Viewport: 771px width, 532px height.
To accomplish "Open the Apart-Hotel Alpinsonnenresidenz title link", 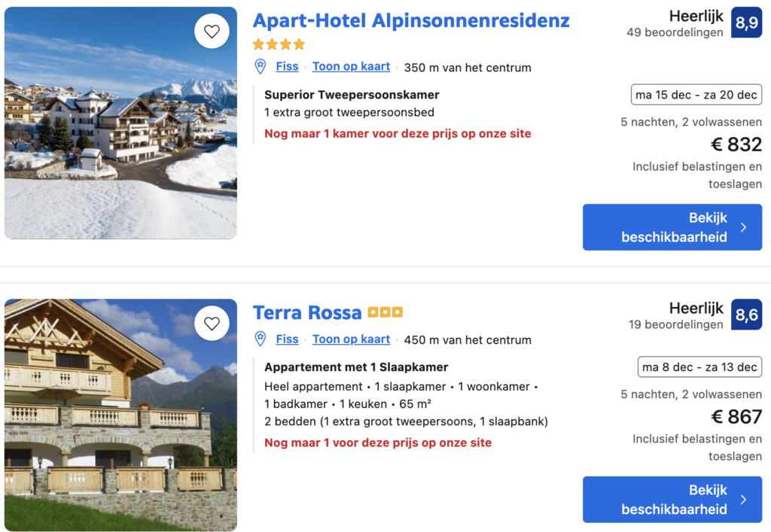I will click(x=411, y=21).
